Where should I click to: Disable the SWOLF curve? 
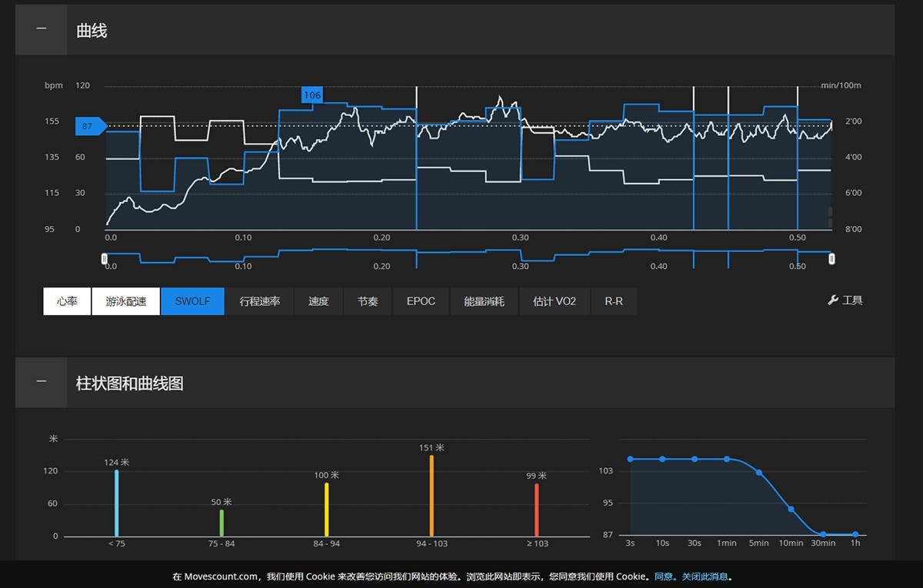click(x=192, y=301)
